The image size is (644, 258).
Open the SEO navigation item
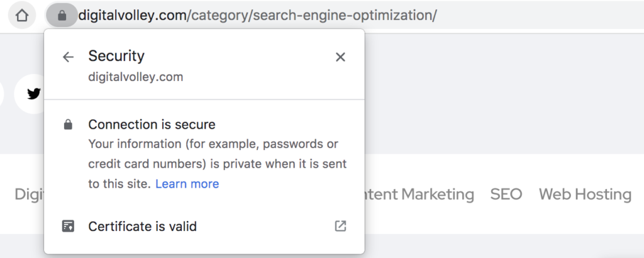[x=506, y=194]
